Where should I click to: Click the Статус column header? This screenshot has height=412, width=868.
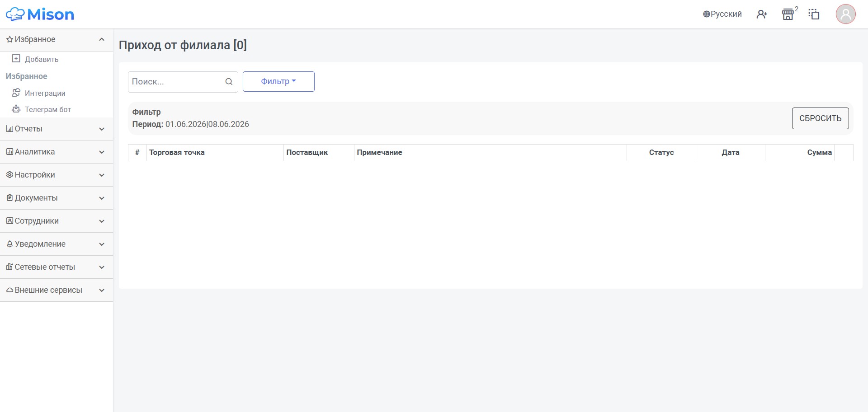tap(661, 153)
